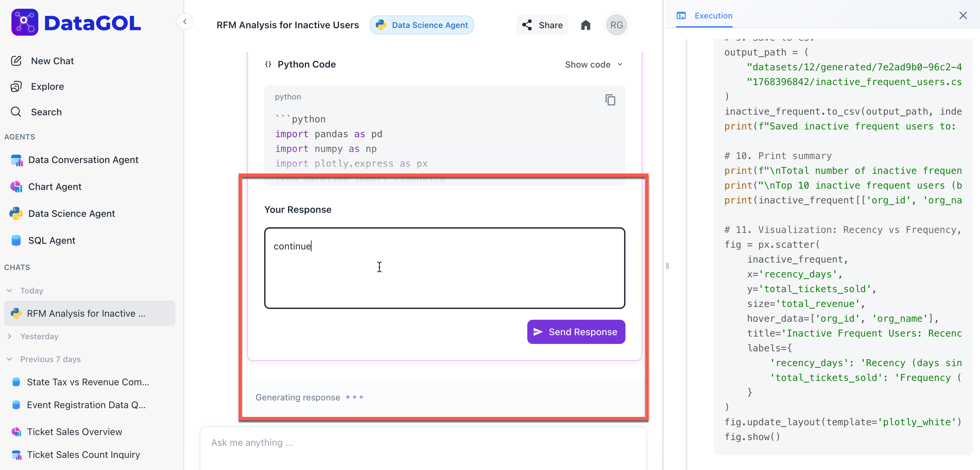Open the Explore section icon
The width and height of the screenshot is (980, 470).
(16, 86)
